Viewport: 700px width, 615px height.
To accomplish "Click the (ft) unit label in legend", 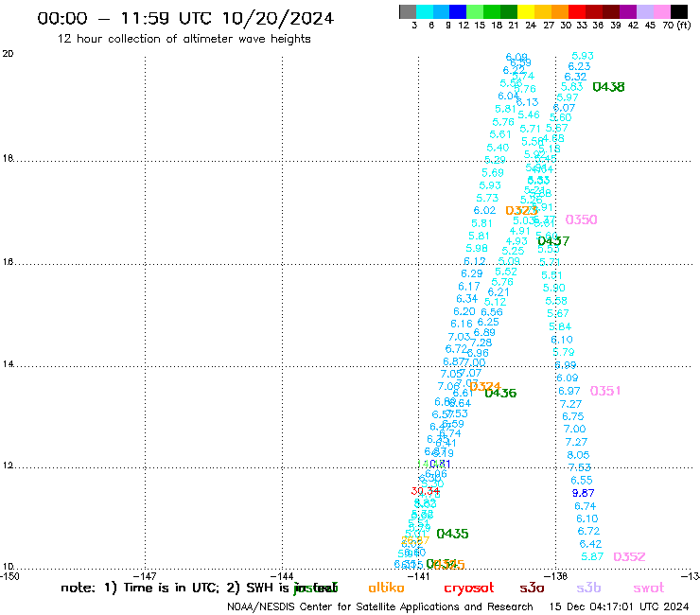I will pyautogui.click(x=684, y=25).
